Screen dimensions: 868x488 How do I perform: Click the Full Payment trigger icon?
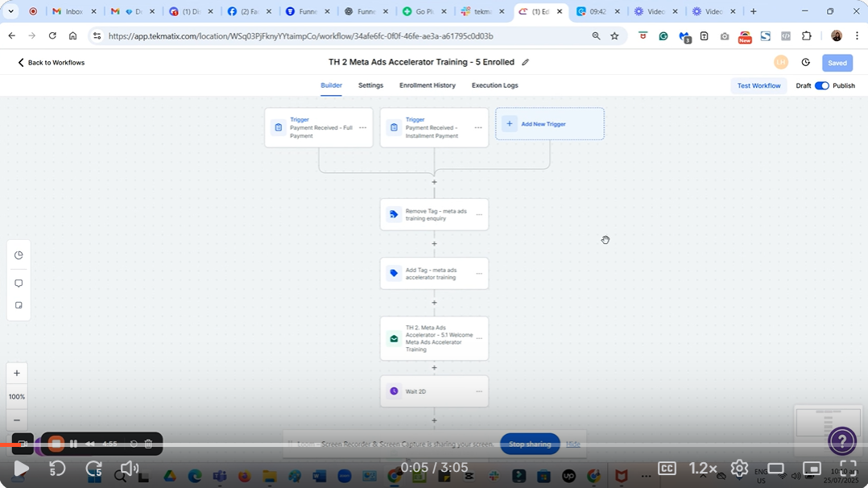point(279,127)
